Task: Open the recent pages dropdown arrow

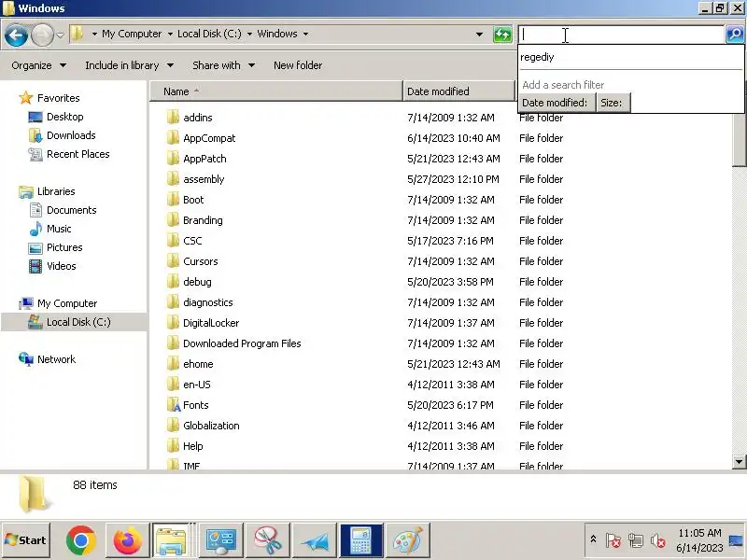Action: (60, 35)
